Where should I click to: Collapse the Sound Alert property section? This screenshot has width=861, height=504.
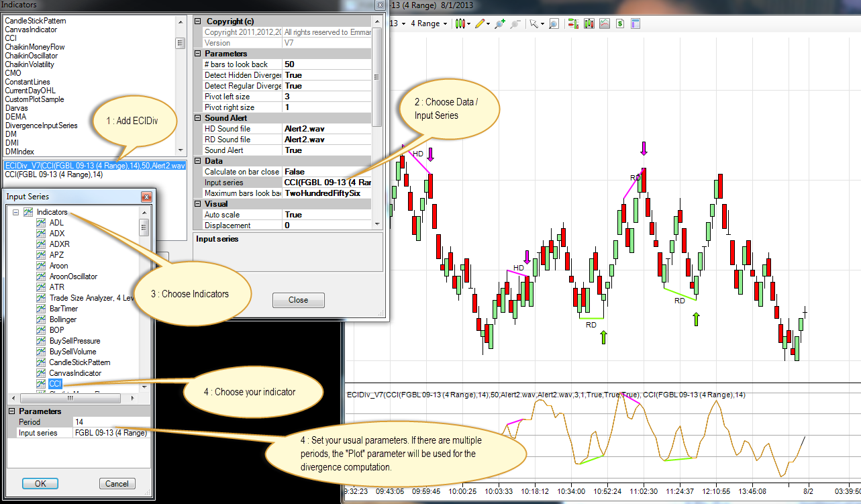pos(198,118)
